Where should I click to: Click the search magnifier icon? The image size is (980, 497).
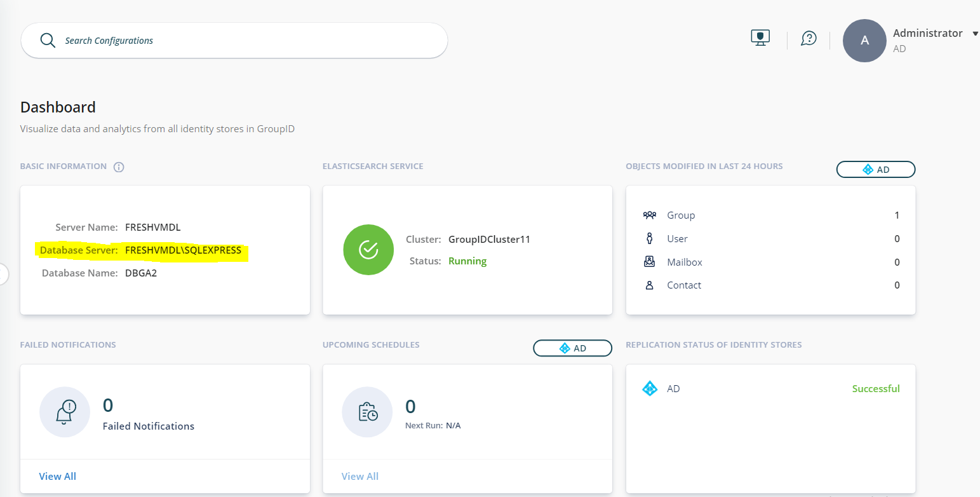click(x=48, y=40)
